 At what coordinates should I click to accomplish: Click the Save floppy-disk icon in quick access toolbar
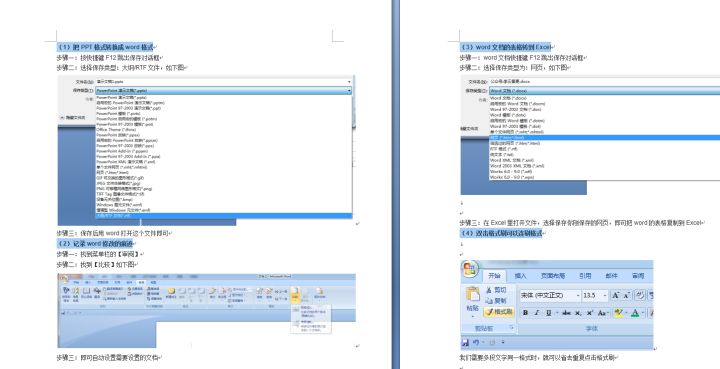[466, 342]
